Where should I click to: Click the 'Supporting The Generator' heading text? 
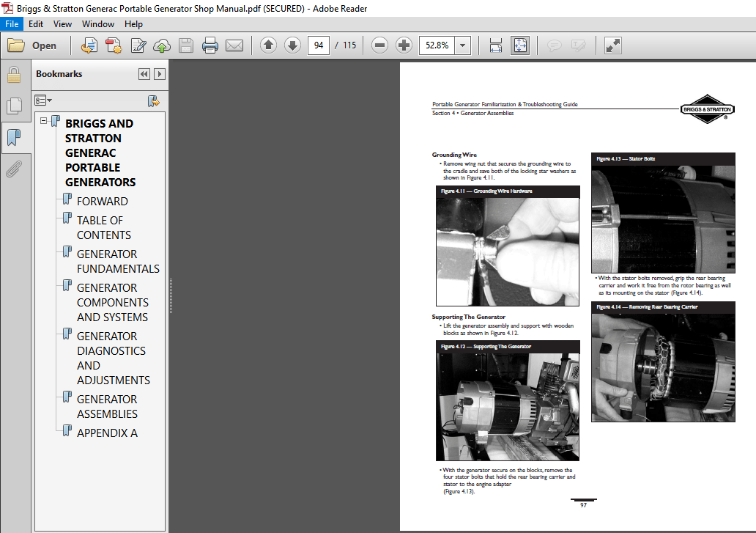click(x=469, y=317)
